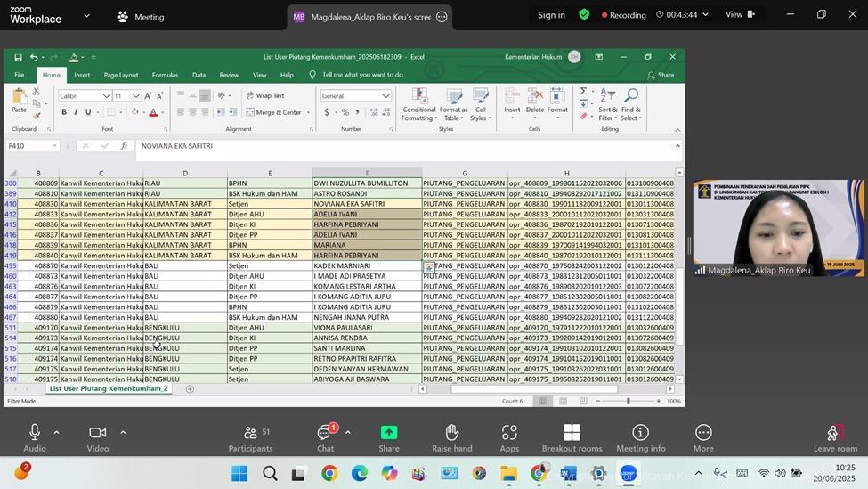Open the View layout dropdown
868x489 pixels.
(740, 14)
